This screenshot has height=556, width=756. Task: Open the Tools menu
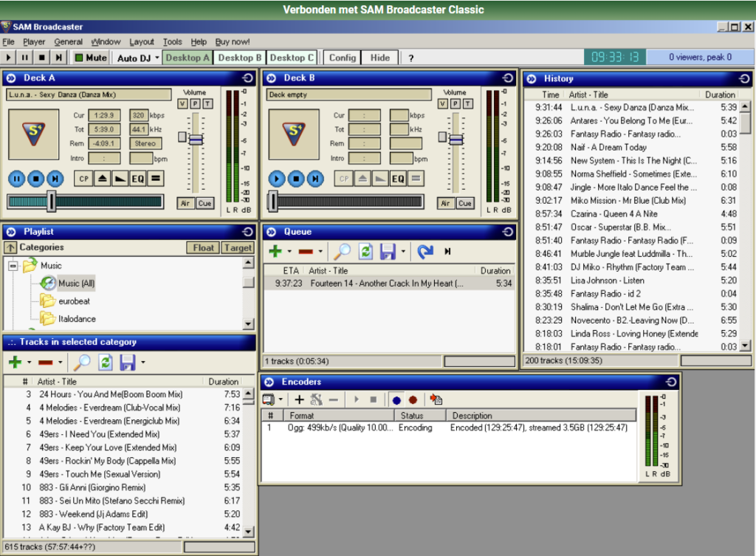[172, 42]
